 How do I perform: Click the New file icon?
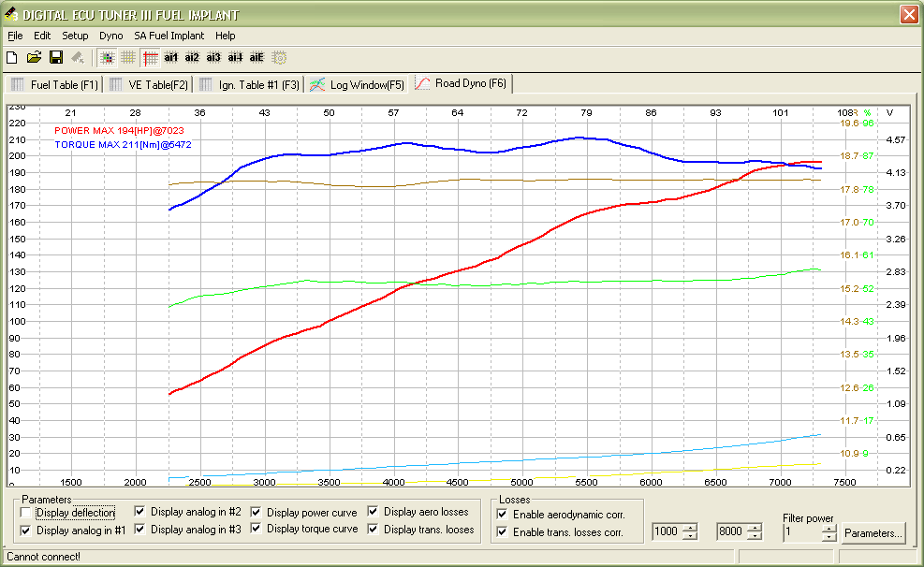[x=12, y=57]
